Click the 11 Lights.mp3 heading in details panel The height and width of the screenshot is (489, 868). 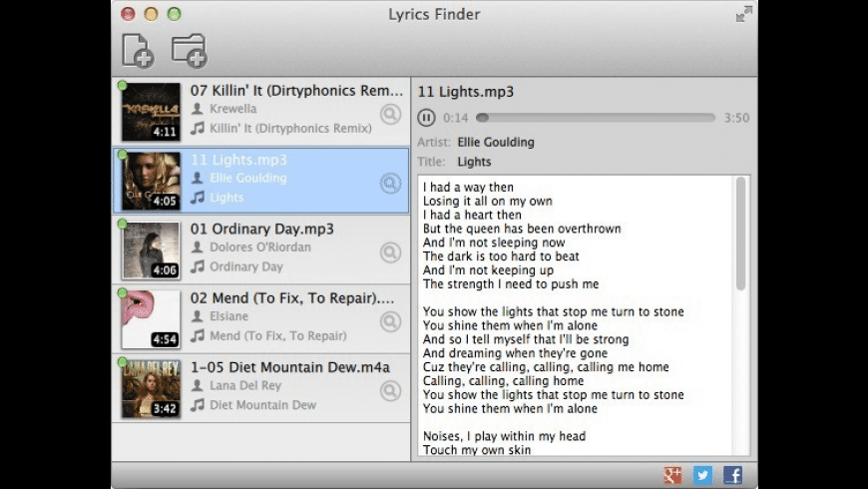pyautogui.click(x=466, y=92)
